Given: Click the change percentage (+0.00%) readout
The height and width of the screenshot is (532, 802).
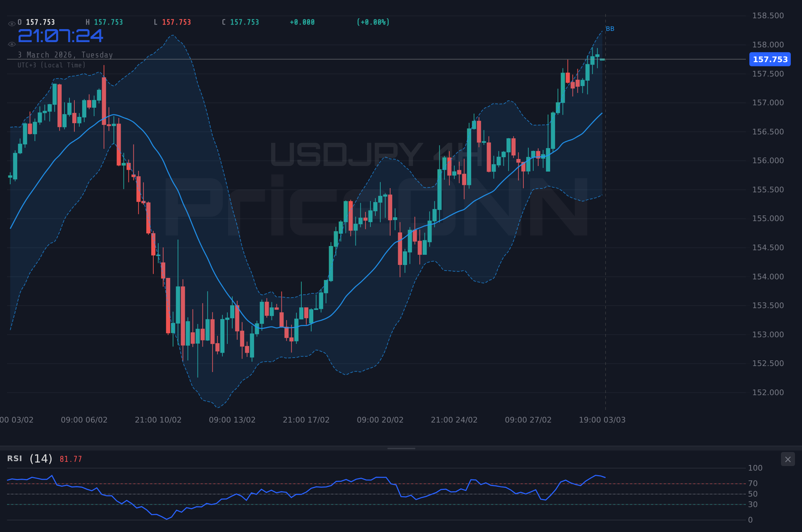Looking at the screenshot, I should [373, 22].
